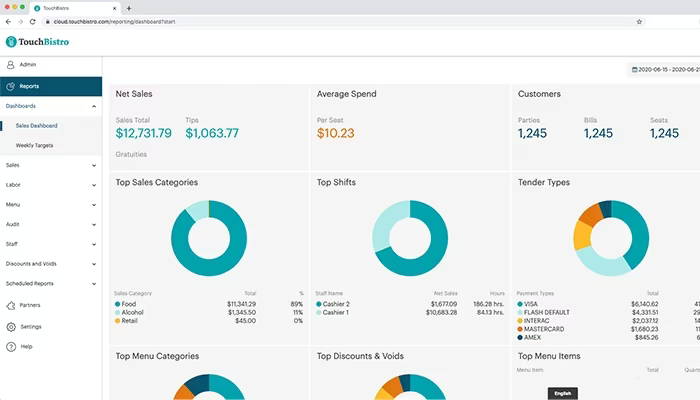This screenshot has width=700, height=400.
Task: Click the Top Discounts & Voids heading
Action: coord(360,356)
